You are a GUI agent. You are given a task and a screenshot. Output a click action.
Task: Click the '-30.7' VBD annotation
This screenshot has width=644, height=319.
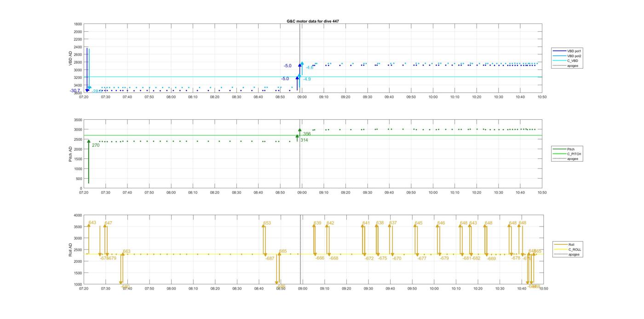point(75,91)
